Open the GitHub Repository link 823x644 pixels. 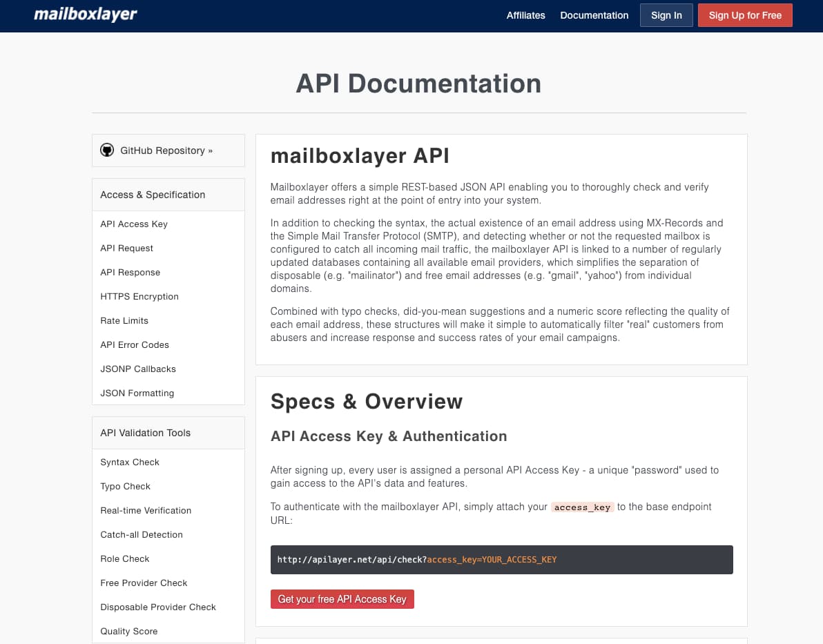tap(166, 150)
